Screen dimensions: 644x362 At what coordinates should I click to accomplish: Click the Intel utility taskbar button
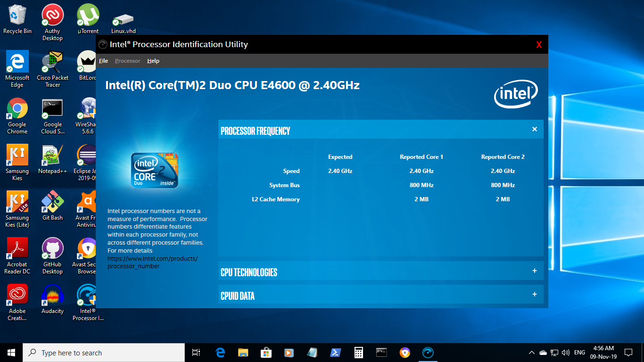(428, 353)
